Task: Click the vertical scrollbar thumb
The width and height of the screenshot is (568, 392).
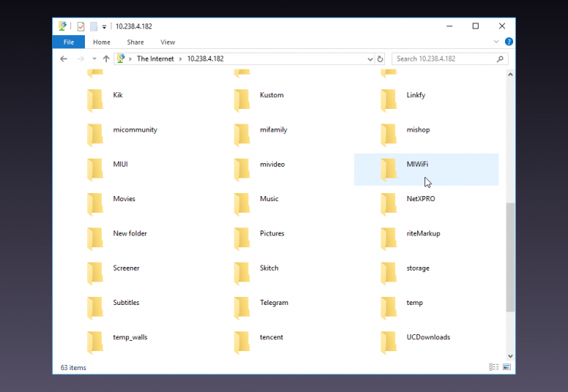Action: [510, 256]
